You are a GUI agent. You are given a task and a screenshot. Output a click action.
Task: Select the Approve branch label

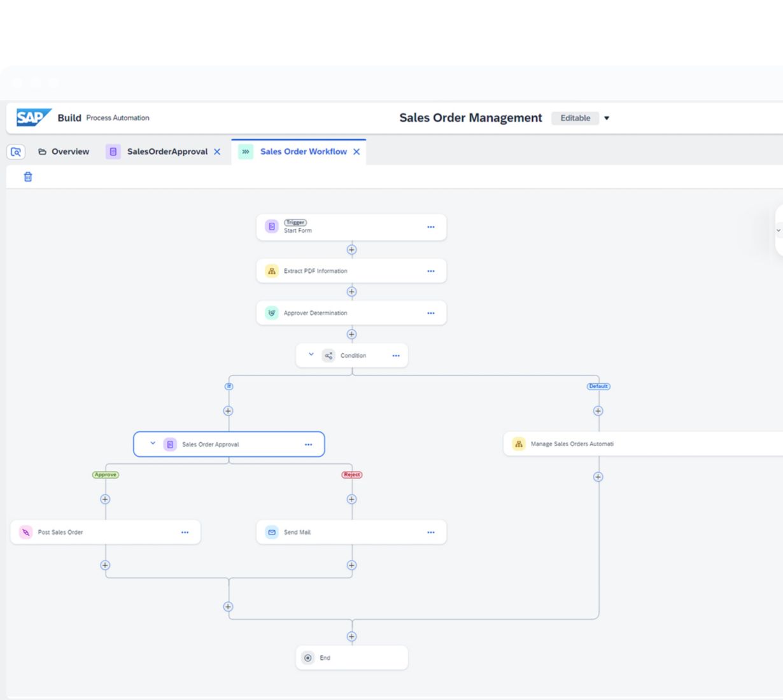coord(106,475)
